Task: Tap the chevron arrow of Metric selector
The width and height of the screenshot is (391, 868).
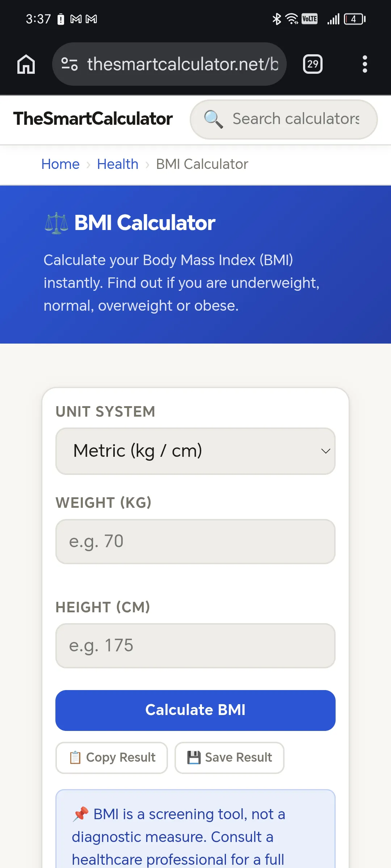Action: coord(325,451)
